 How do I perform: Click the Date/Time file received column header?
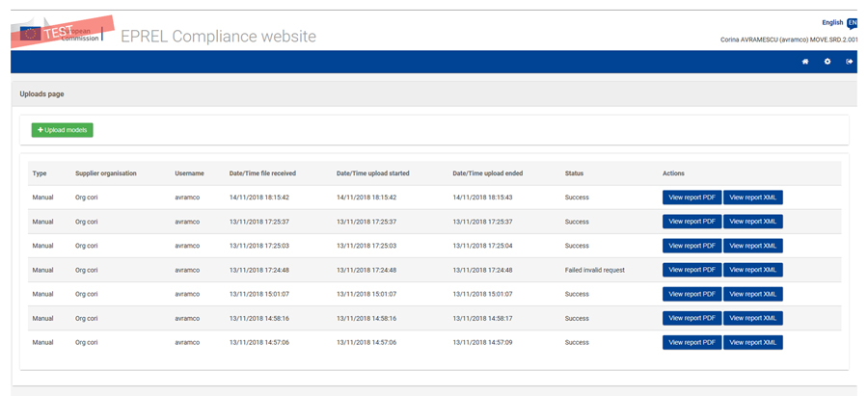click(262, 173)
